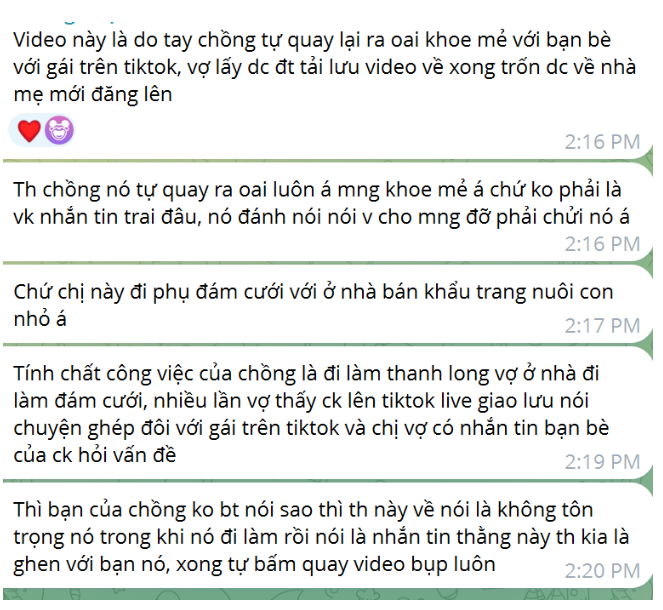This screenshot has height=610, width=663.
Task: Click the green chat background strip at bottom
Action: [x=328, y=594]
